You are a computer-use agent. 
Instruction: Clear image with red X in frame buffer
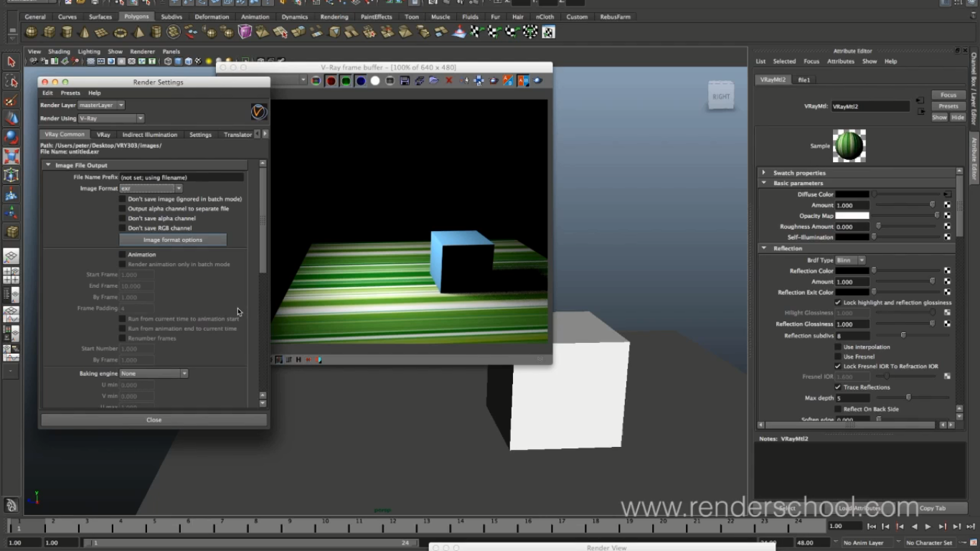click(449, 81)
